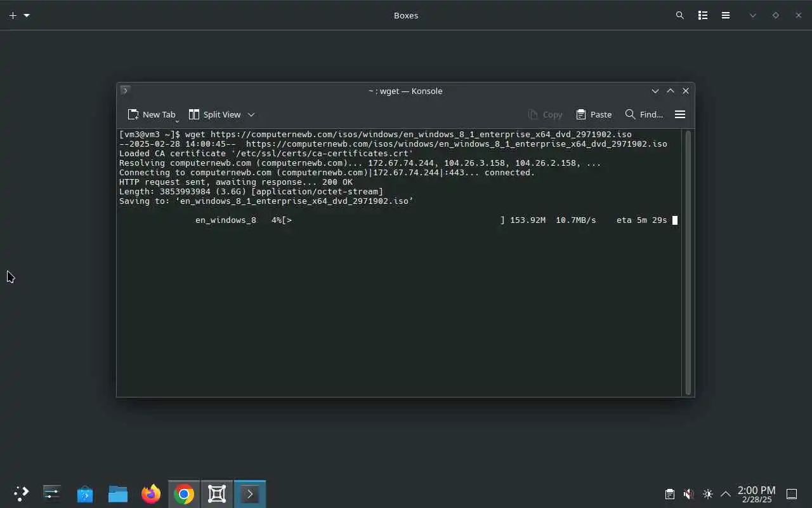Viewport: 812px width, 508px height.
Task: Click the Konsole vertical scrollbar
Action: [688, 262]
